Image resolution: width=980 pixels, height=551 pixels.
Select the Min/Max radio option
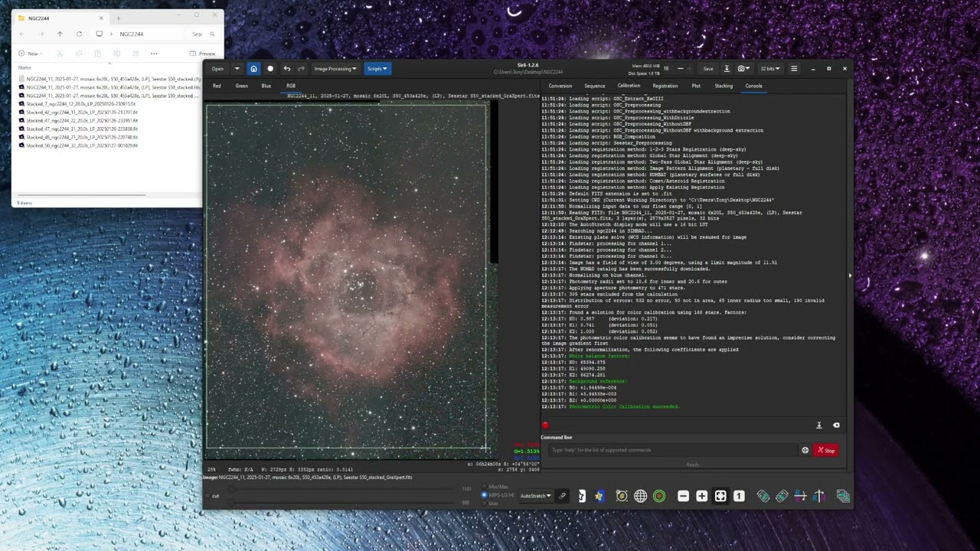(494, 487)
